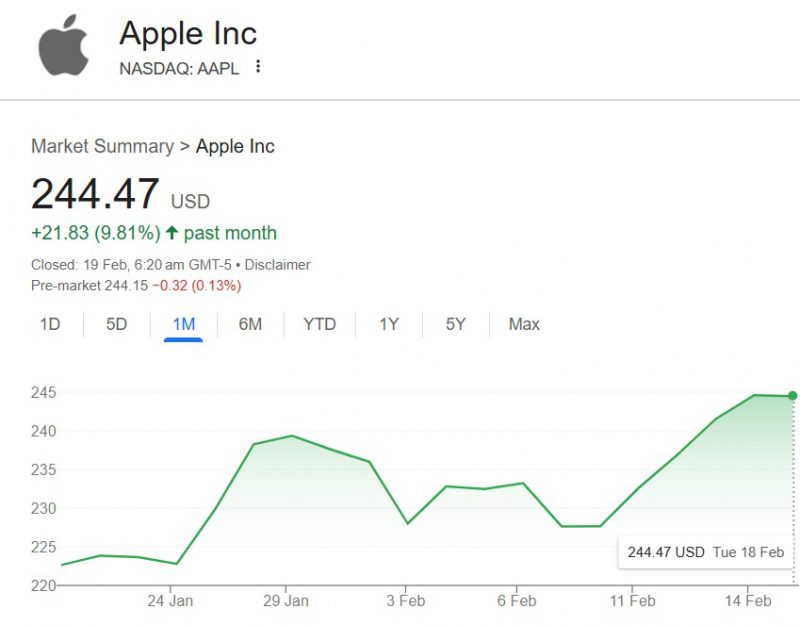Switch to the 1D time range

pyautogui.click(x=51, y=324)
